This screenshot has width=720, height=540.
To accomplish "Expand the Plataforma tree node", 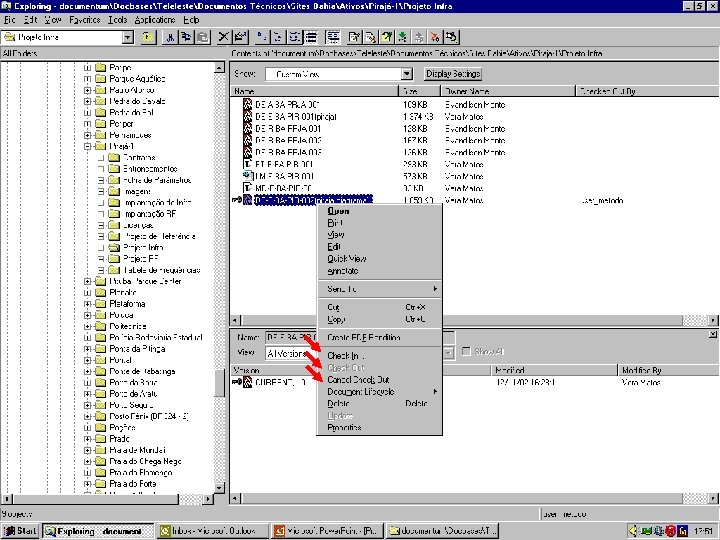I will [x=87, y=304].
